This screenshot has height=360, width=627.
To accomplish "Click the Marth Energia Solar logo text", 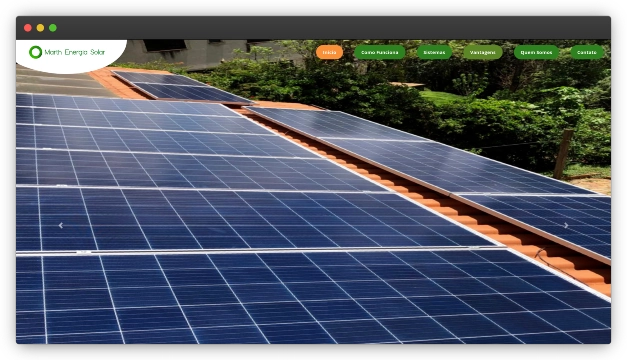I will click(75, 52).
